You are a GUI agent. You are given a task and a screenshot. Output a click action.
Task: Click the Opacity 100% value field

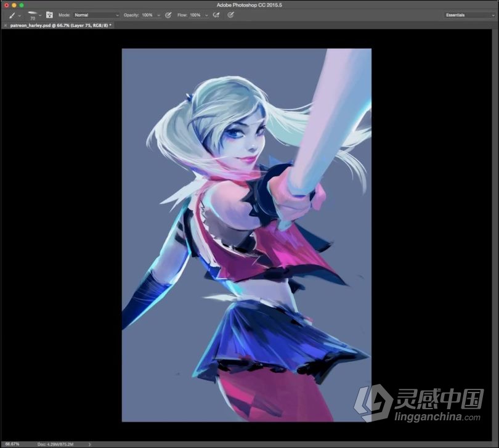147,15
